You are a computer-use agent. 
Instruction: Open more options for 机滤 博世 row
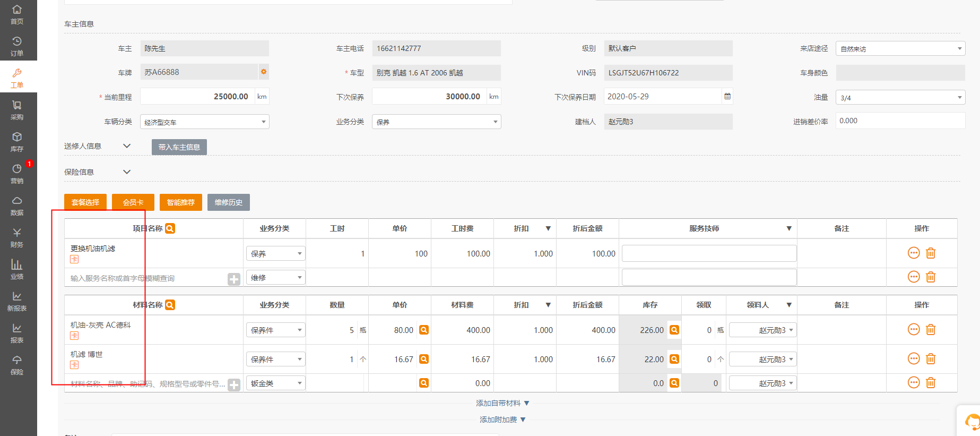(914, 358)
